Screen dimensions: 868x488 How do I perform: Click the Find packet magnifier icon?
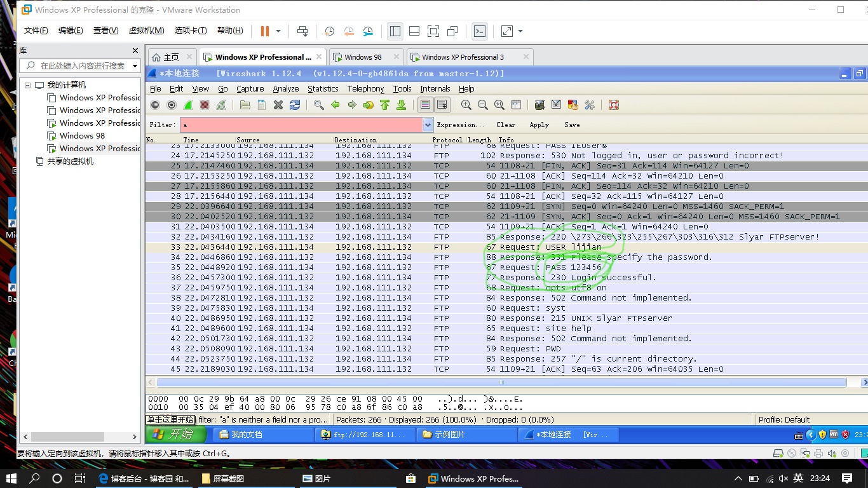[x=319, y=105]
